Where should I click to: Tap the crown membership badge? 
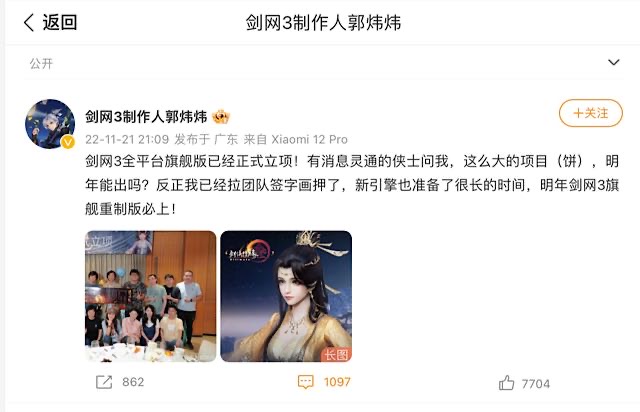click(x=221, y=117)
